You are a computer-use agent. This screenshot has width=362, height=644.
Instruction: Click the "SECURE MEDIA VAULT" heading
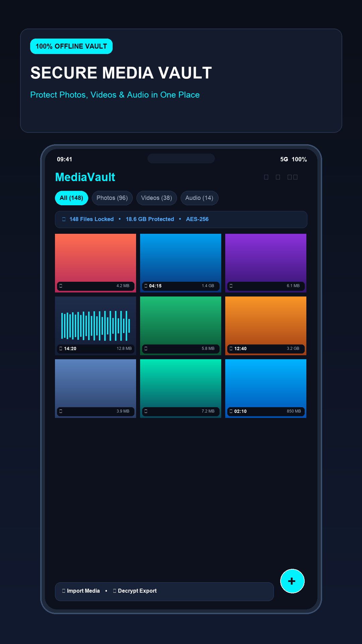pos(121,73)
